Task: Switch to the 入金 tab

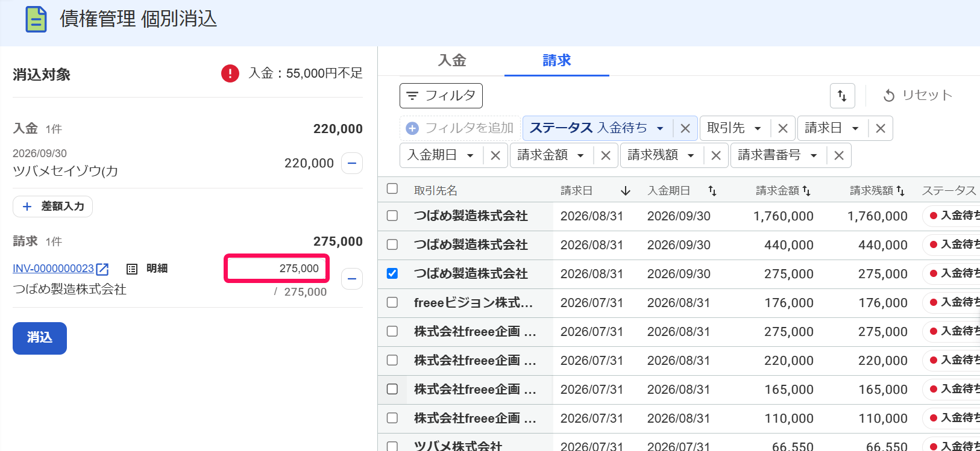Action: tap(452, 60)
